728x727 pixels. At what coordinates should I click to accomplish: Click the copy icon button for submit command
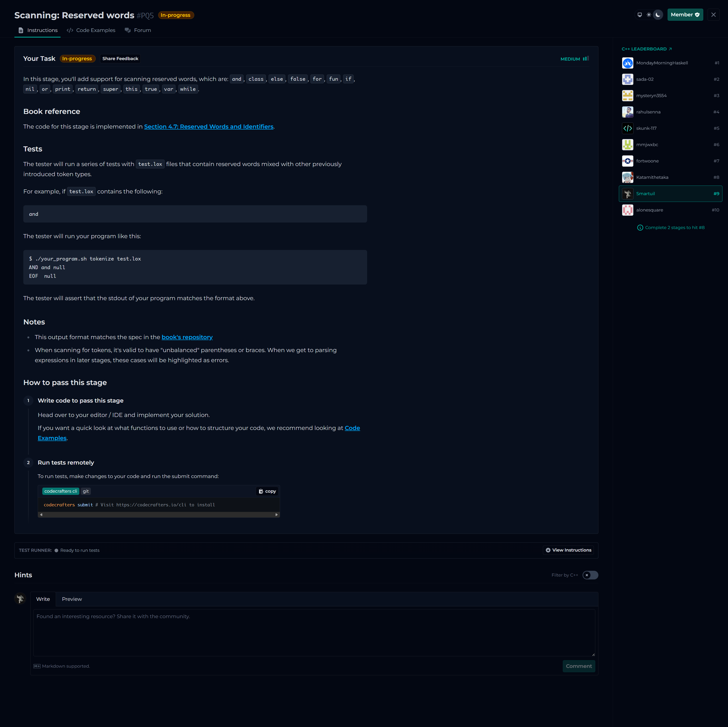(268, 491)
